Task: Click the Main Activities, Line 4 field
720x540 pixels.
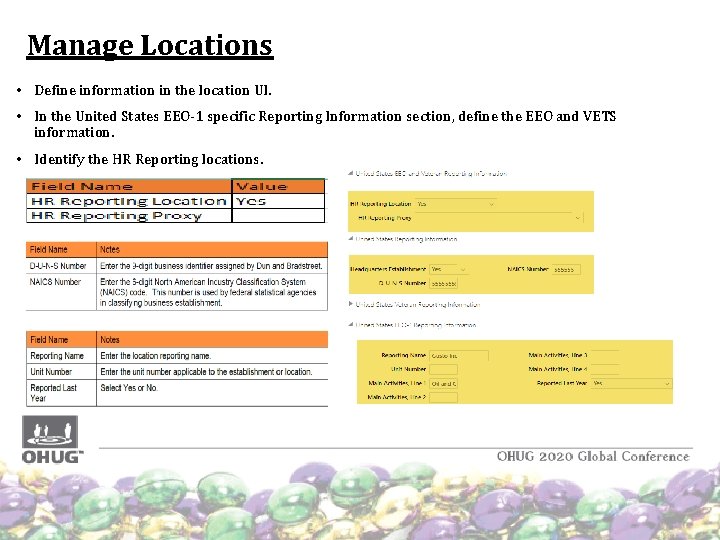Action: point(605,369)
